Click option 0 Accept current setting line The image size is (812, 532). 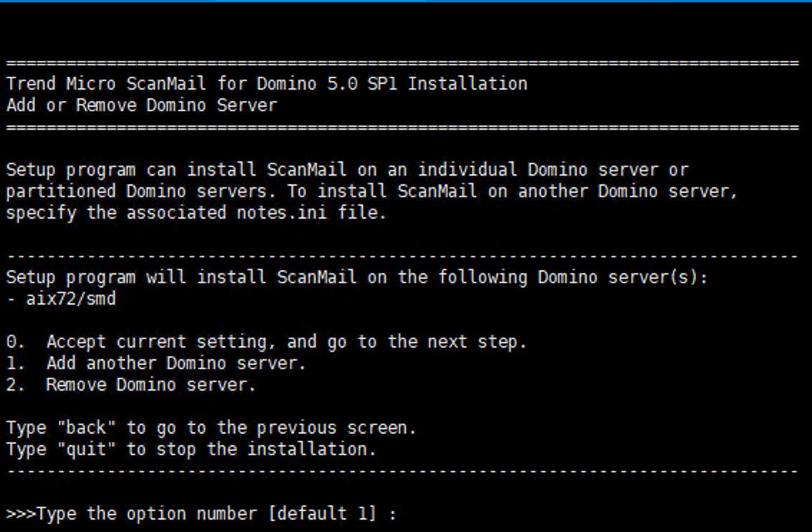pos(265,342)
